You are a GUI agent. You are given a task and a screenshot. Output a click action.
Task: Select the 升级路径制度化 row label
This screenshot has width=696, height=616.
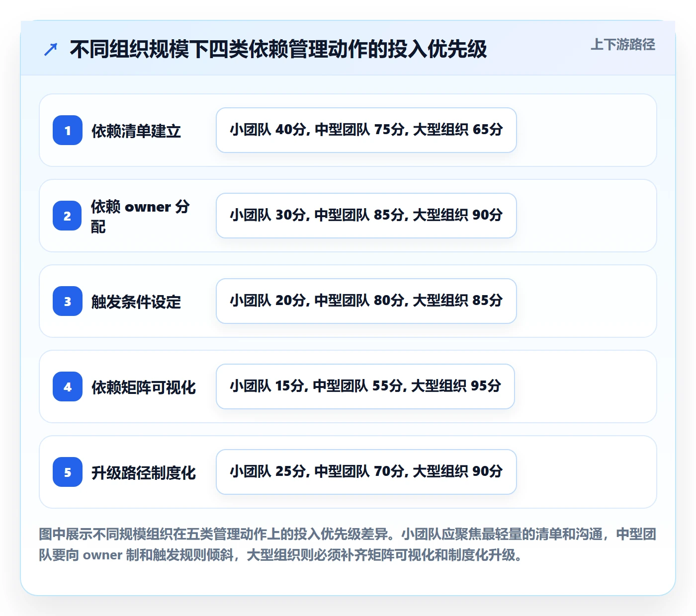coord(144,472)
